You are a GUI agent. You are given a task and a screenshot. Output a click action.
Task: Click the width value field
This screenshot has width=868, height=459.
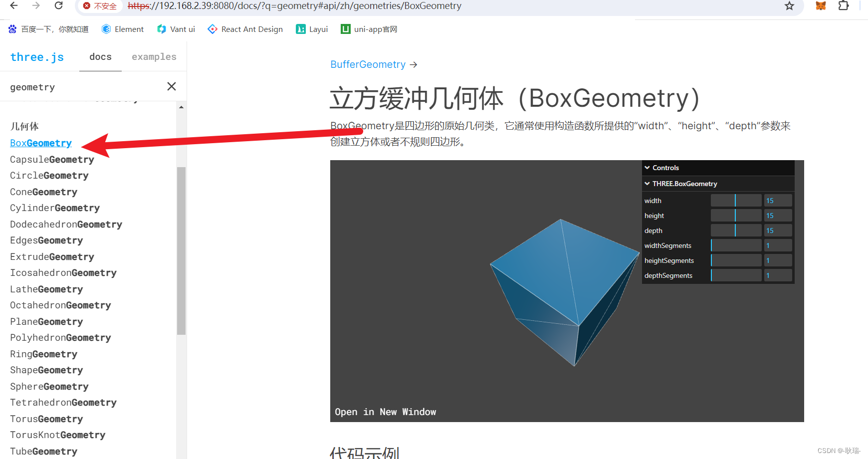point(778,201)
